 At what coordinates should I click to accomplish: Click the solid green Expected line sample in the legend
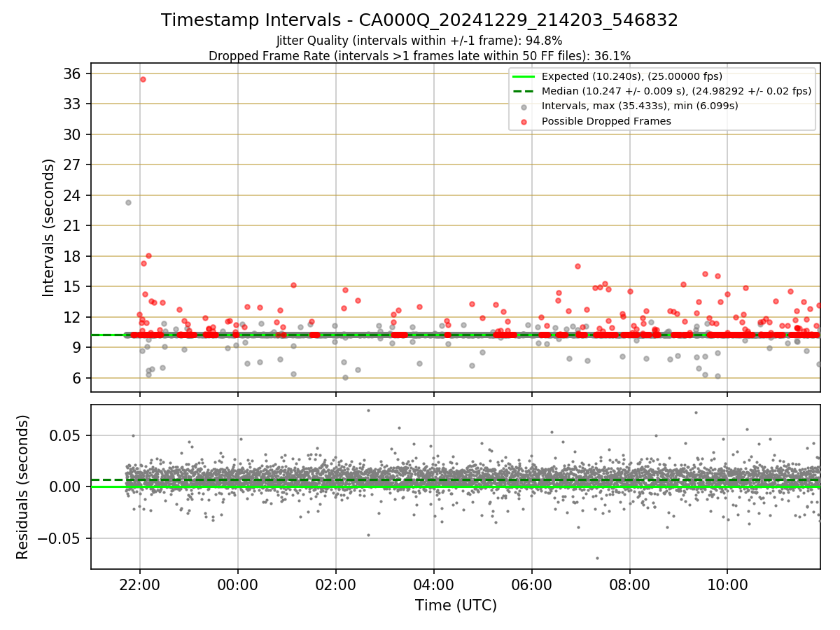pyautogui.click(x=524, y=76)
